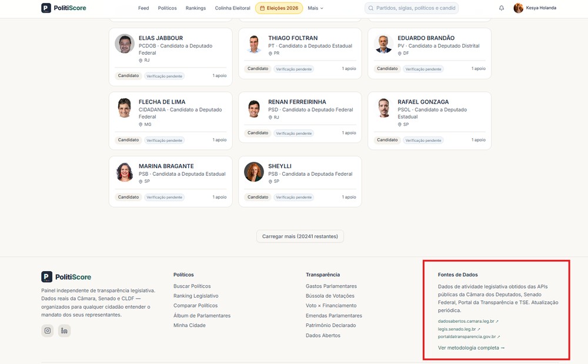Click the SHEYLLI name

tap(280, 166)
